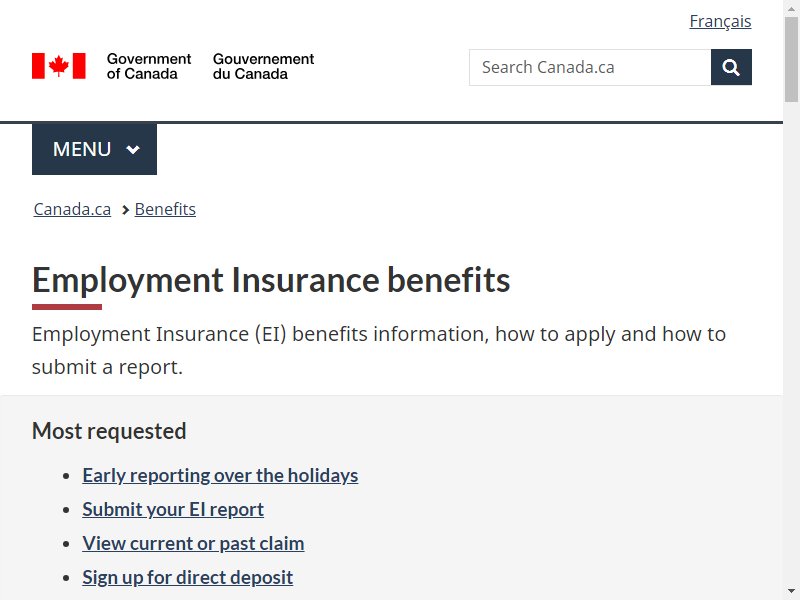The width and height of the screenshot is (800, 600).
Task: Click the breadcrumb chevron before Benefits
Action: 126,210
